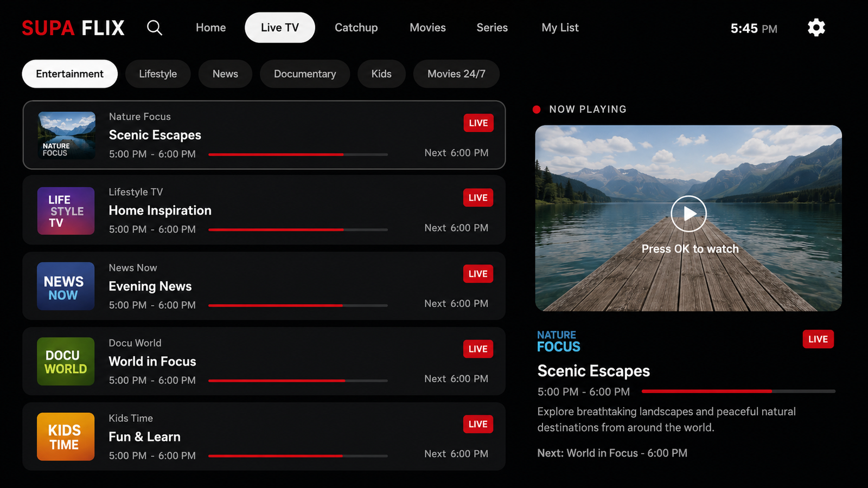Go to the Movies tab
Screen dimensions: 868x488
click(427, 28)
